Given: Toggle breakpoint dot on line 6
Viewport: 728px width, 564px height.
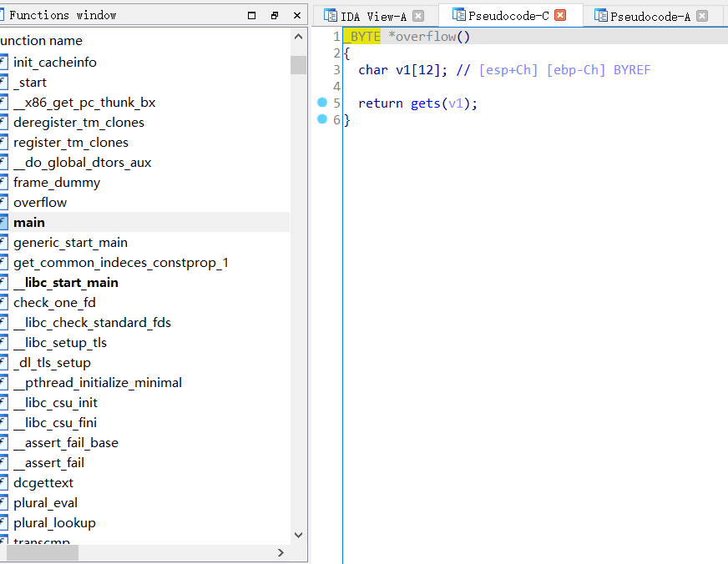Looking at the screenshot, I should 322,119.
